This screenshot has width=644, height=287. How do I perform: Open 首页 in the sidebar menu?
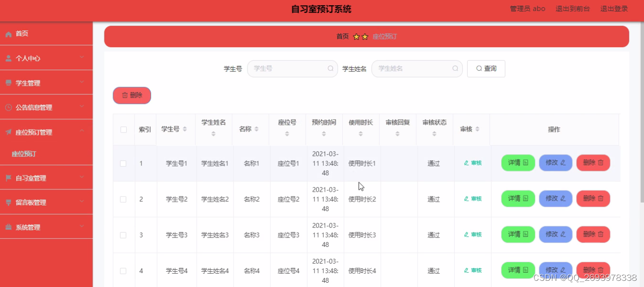(46, 34)
